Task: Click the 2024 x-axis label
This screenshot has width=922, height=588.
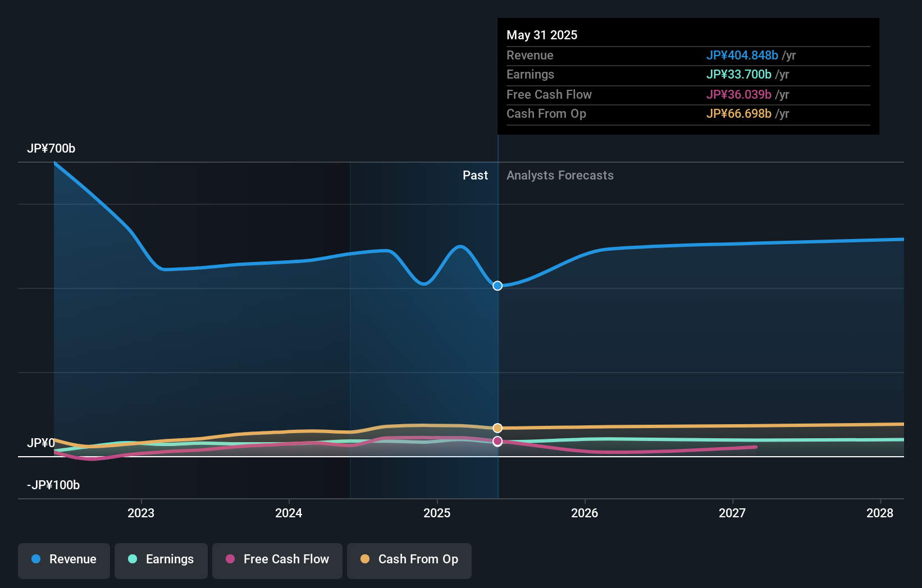Action: coord(289,513)
